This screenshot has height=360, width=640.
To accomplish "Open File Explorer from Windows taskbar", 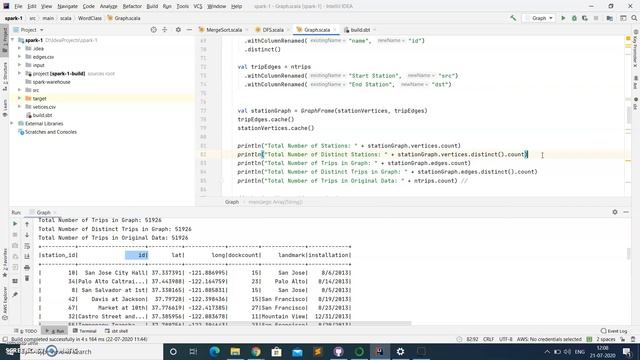I will [235, 351].
